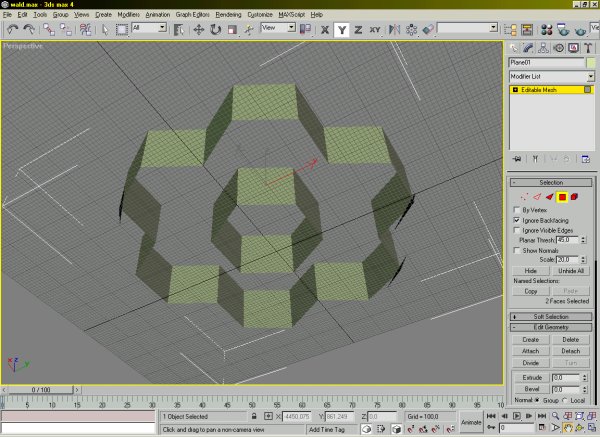Enable Show Normals checkbox
This screenshot has height=437, width=600.
pos(516,250)
